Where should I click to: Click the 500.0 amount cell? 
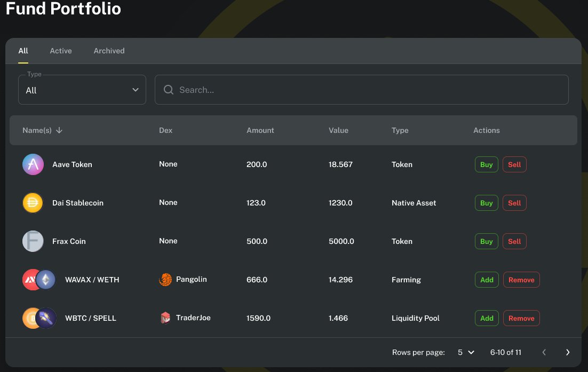[x=257, y=241]
